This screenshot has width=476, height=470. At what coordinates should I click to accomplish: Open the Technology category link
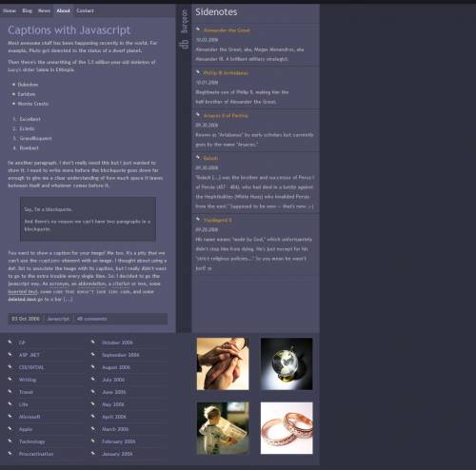31,441
